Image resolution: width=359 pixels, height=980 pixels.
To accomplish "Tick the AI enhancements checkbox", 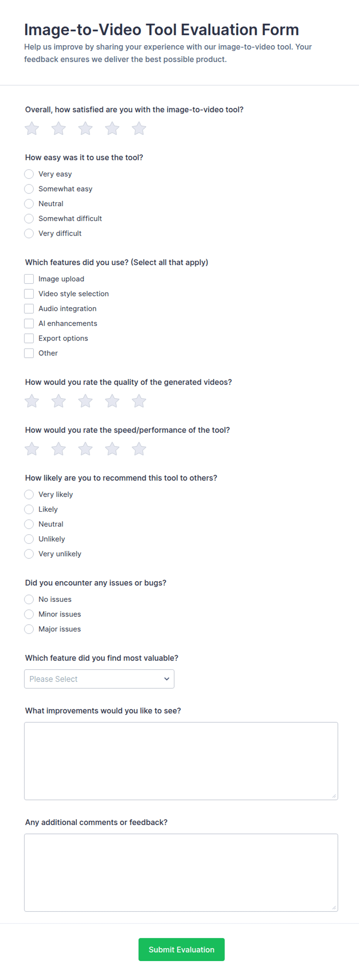I will click(29, 323).
